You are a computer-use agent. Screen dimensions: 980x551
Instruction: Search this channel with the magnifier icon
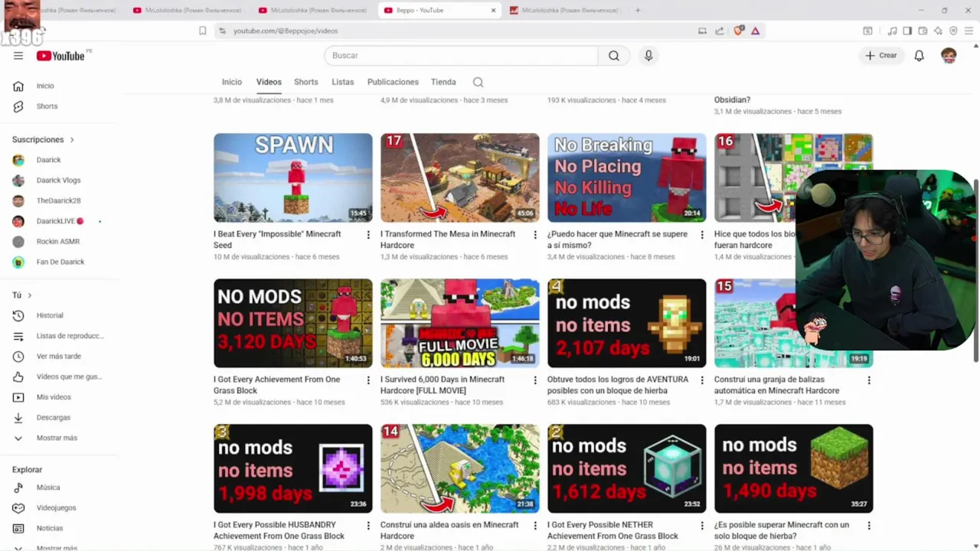point(478,82)
